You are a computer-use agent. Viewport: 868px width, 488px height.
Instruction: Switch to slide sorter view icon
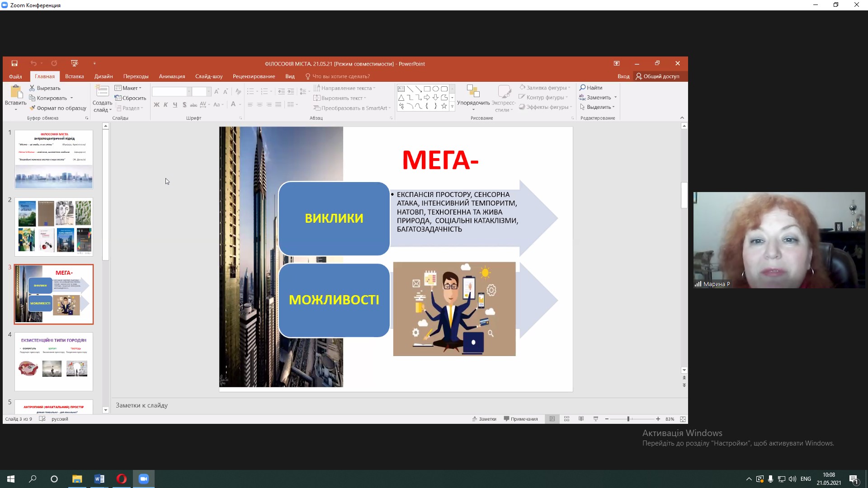tap(566, 419)
